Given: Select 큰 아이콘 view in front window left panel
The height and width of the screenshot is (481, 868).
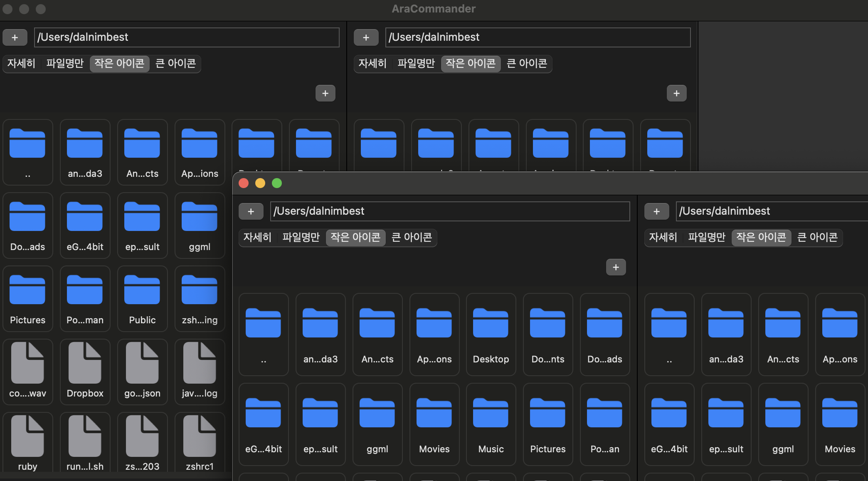Looking at the screenshot, I should [412, 237].
